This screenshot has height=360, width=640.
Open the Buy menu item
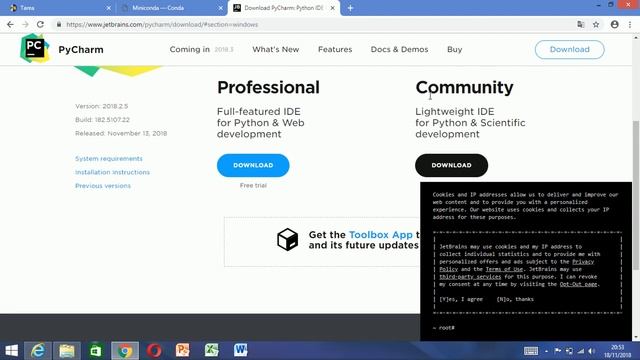pyautogui.click(x=454, y=49)
